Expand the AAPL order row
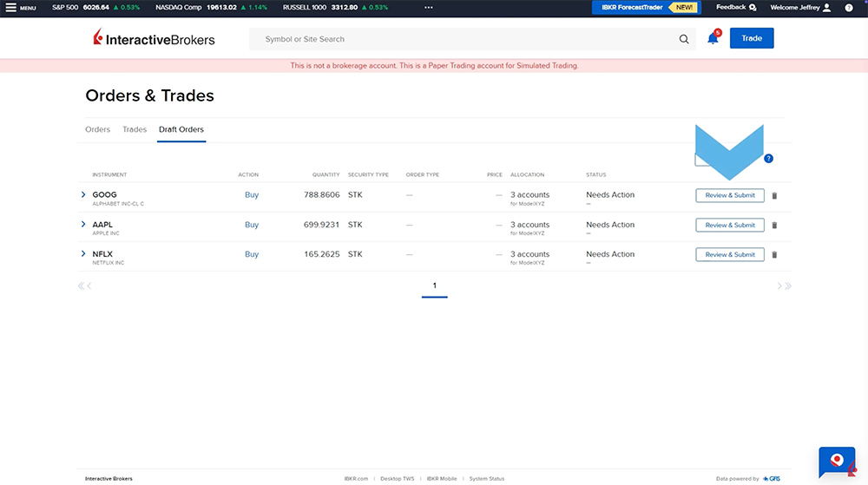Screen dimensions: 868x485 coord(83,225)
